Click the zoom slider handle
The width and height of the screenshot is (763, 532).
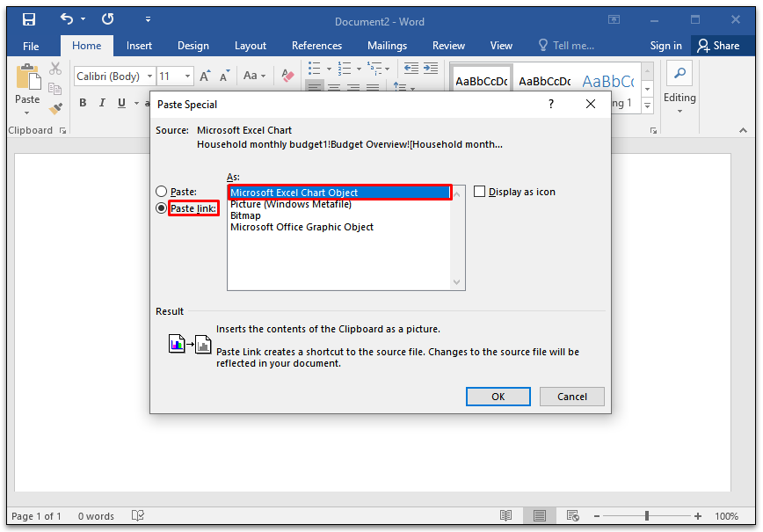point(647,515)
